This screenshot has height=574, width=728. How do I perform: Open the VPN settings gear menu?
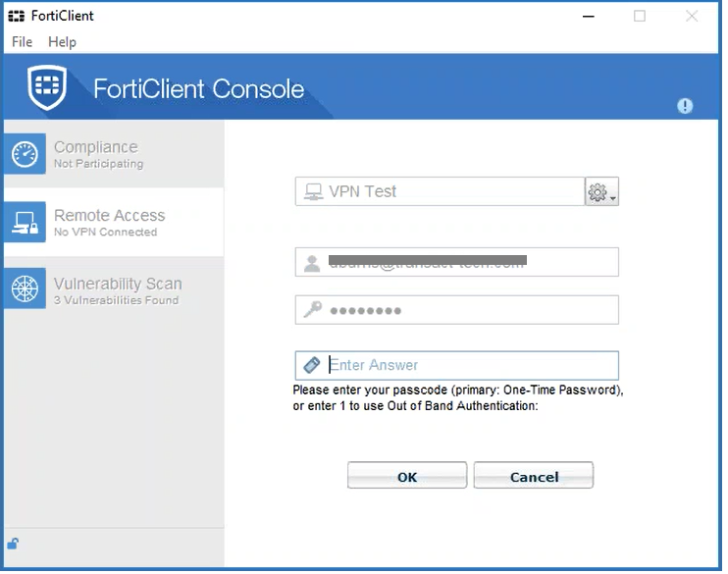click(601, 191)
